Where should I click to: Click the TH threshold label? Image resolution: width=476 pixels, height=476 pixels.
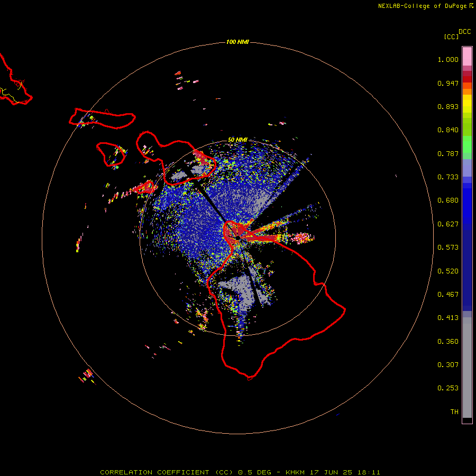point(454,412)
